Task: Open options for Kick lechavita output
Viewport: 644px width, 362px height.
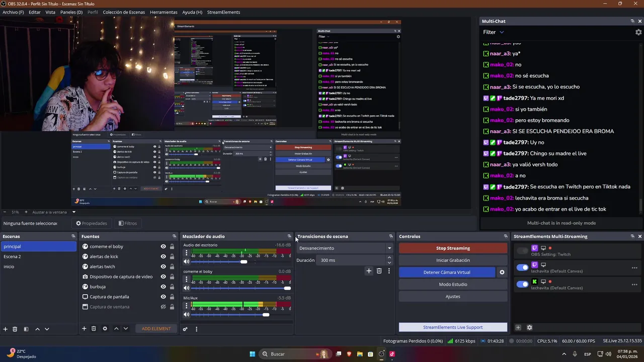Action: pyautogui.click(x=634, y=285)
